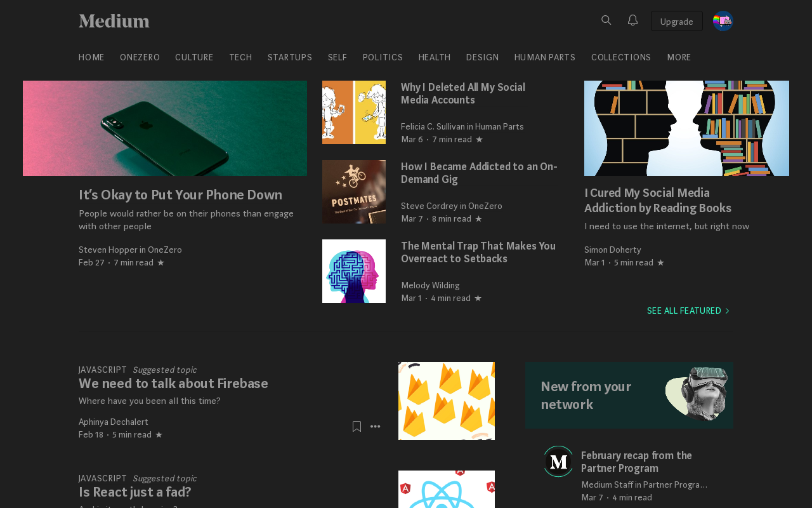Open "We need to talk about Firebase"
Viewport: 812px width, 508px height.
pos(173,384)
